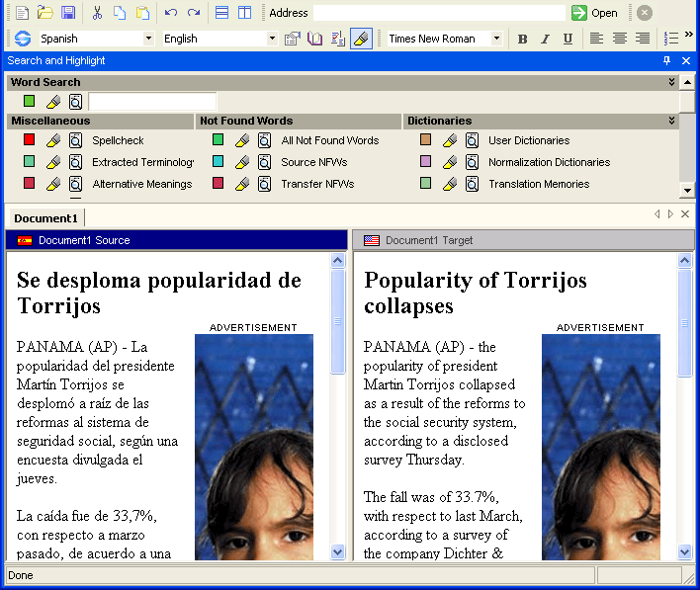Click the alternative translations icon

point(338,39)
